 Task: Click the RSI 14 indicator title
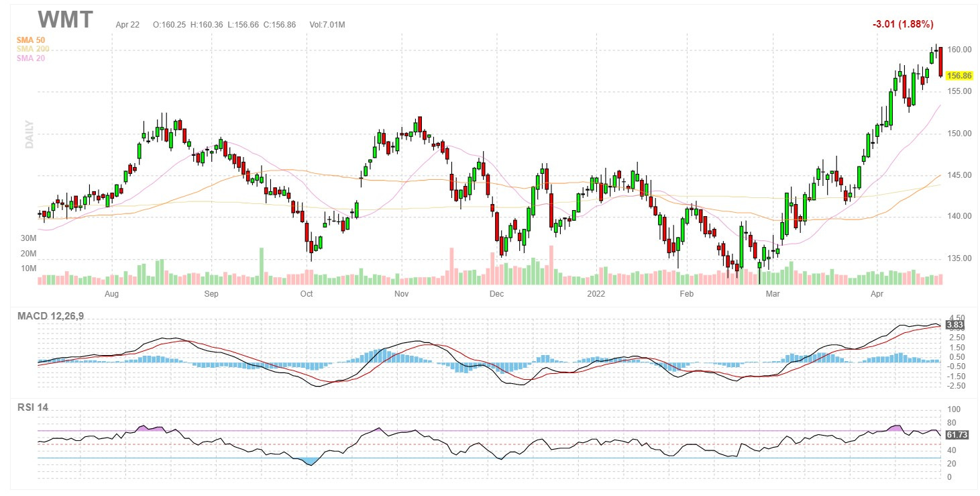pos(33,407)
